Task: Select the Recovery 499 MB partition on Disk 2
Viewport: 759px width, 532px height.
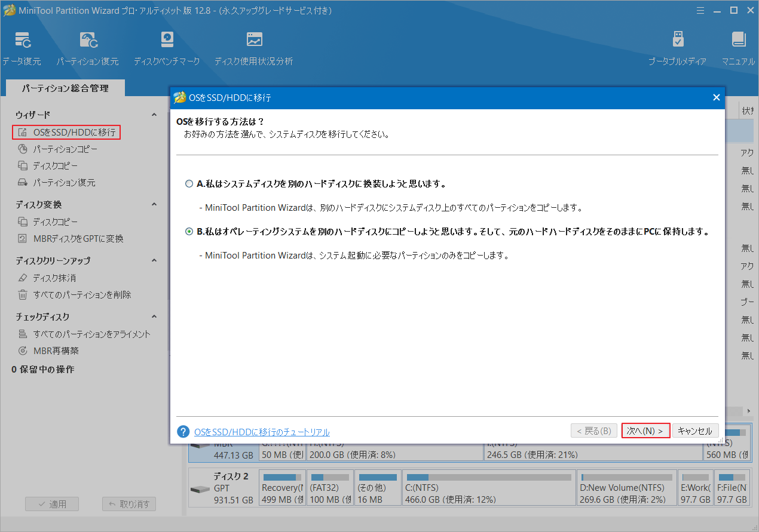Action: pyautogui.click(x=281, y=488)
